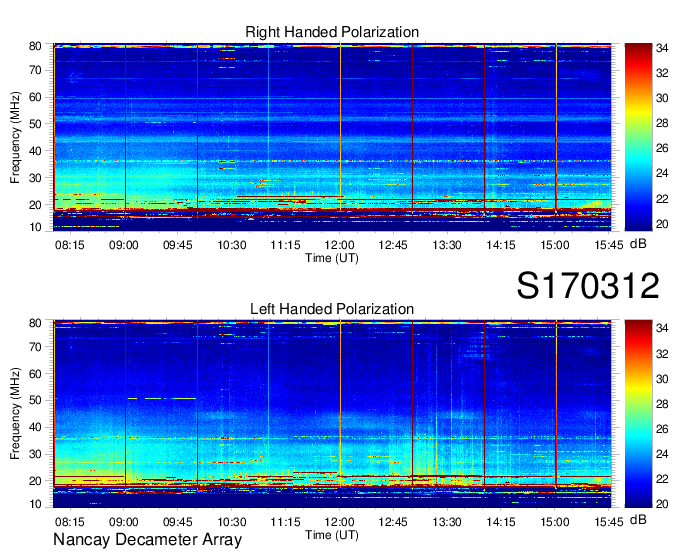Image resolution: width=680 pixels, height=552 pixels.
Task: Click "20" on Left Handed frequency axis
Action: 35,481
